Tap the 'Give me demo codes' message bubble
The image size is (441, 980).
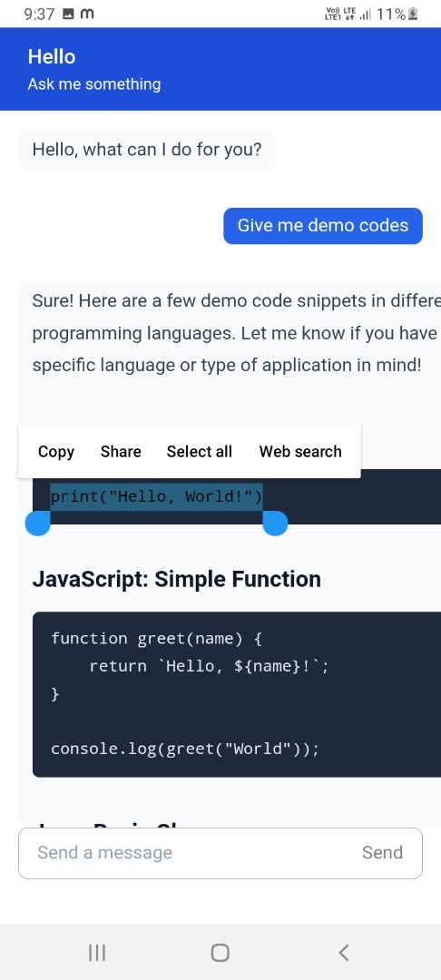tap(323, 226)
